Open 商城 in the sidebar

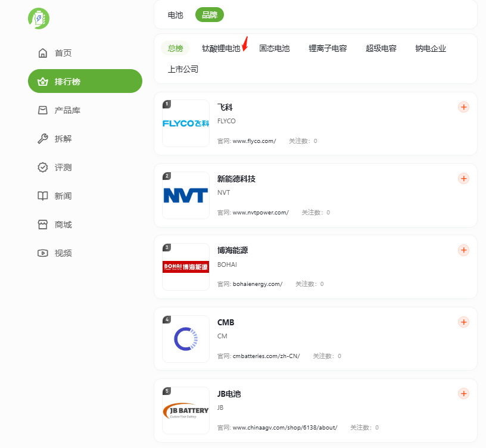coord(63,225)
